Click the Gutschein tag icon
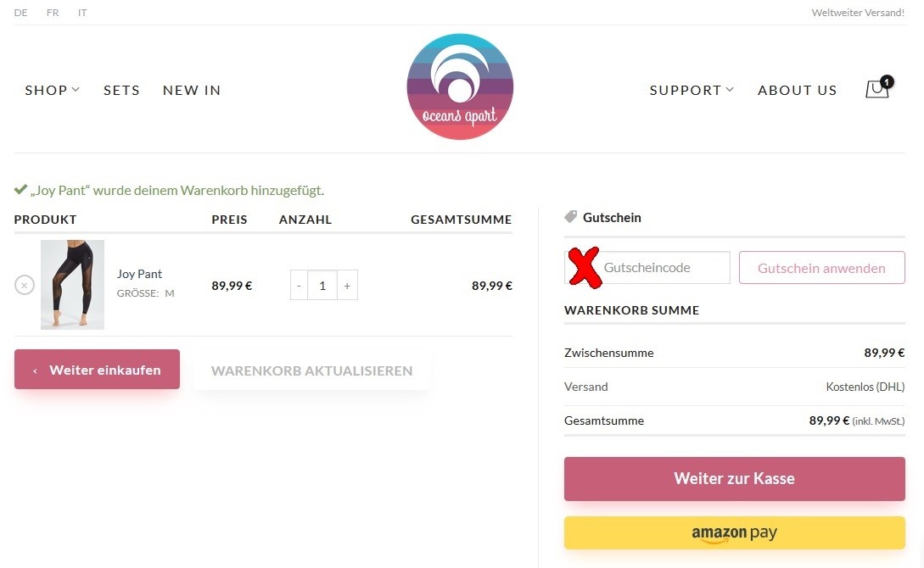The image size is (924, 568). (570, 217)
